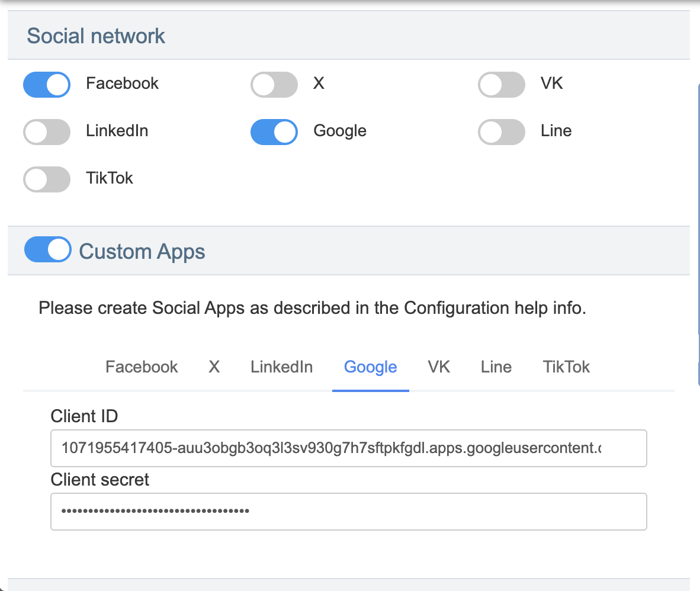Enable the Line social network toggle

coord(501,131)
